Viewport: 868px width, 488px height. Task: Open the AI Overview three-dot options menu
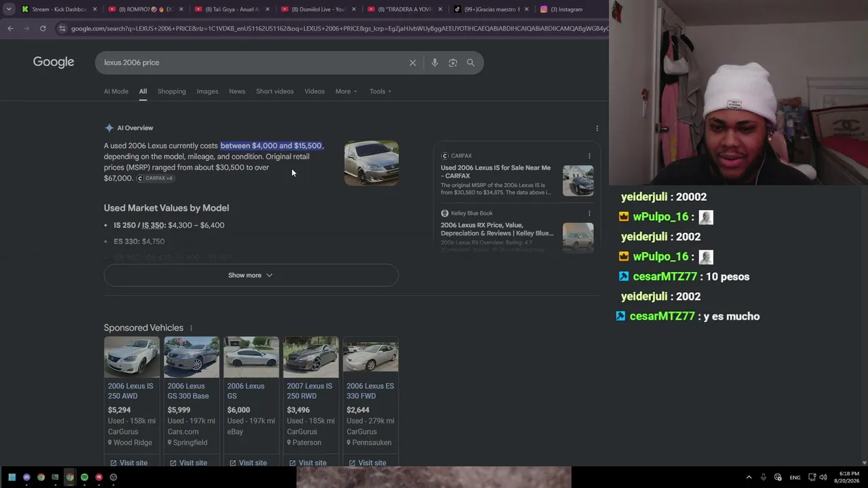tap(597, 128)
